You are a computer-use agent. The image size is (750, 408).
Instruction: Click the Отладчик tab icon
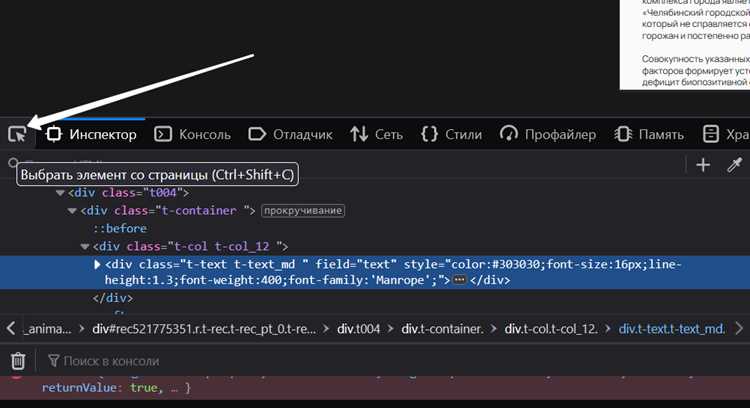pos(257,134)
